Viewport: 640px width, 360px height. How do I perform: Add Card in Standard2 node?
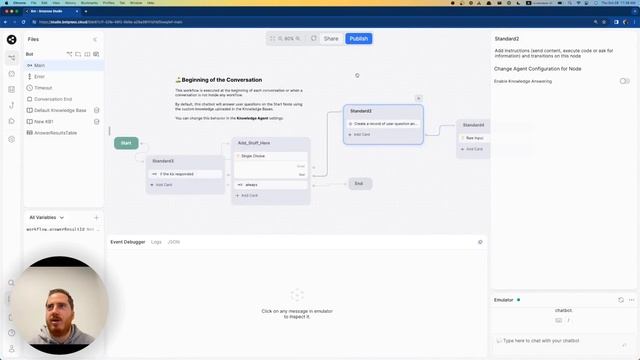click(x=359, y=134)
